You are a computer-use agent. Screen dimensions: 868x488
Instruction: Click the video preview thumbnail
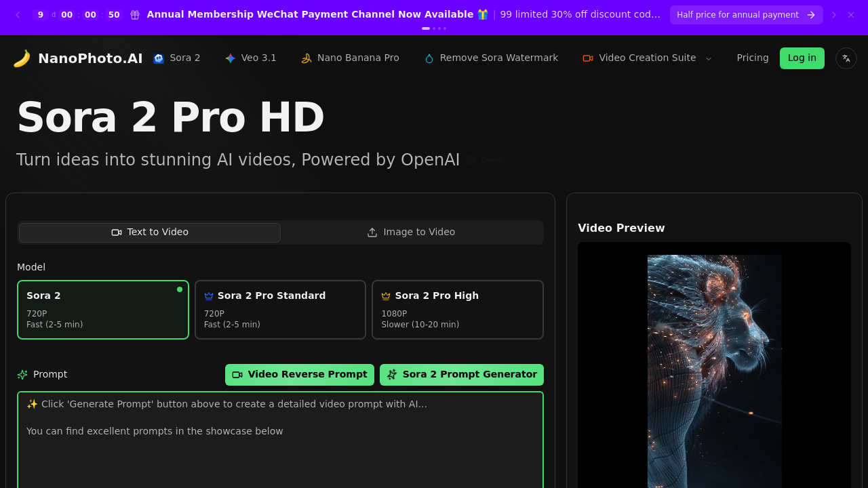(714, 371)
